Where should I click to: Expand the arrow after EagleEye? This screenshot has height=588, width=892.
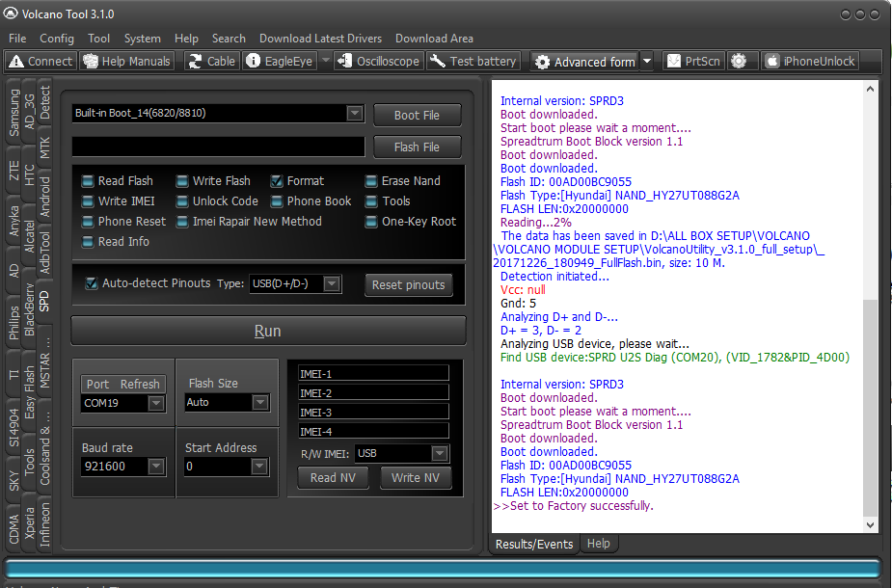point(325,60)
